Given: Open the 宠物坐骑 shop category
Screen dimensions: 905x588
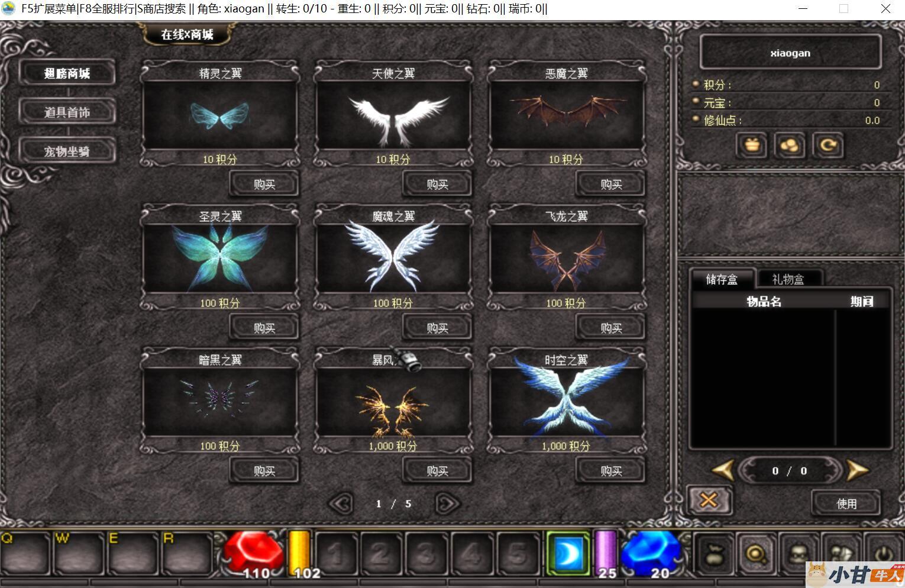Looking at the screenshot, I should point(67,151).
